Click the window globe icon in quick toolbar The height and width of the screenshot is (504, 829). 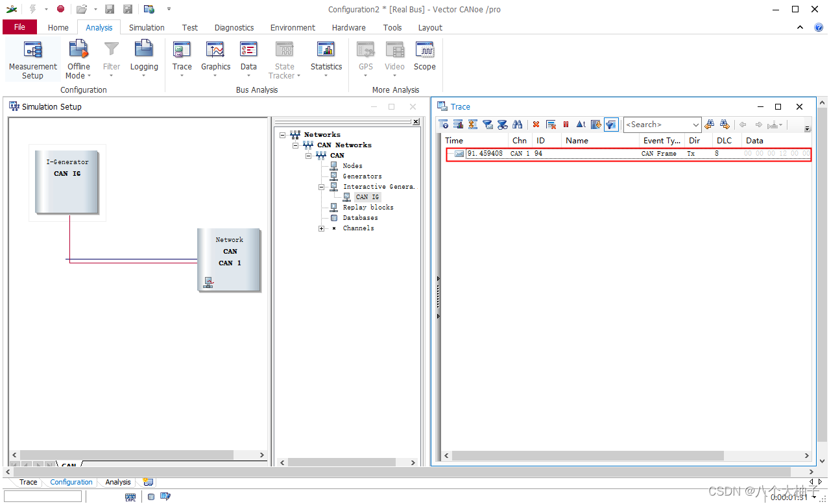(149, 9)
